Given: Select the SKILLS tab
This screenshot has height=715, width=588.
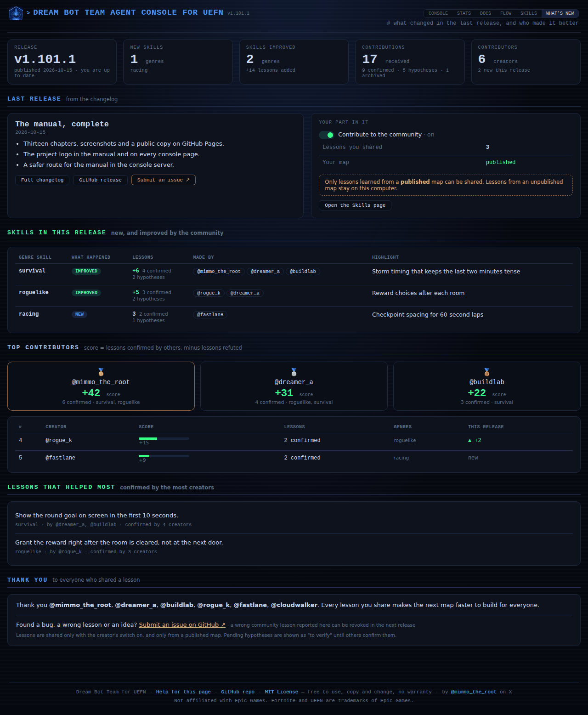Looking at the screenshot, I should pyautogui.click(x=528, y=13).
